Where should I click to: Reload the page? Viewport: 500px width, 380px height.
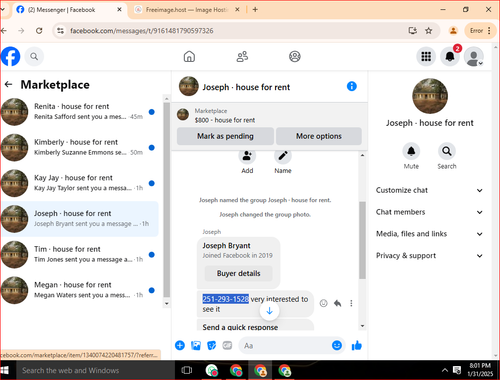(39, 31)
